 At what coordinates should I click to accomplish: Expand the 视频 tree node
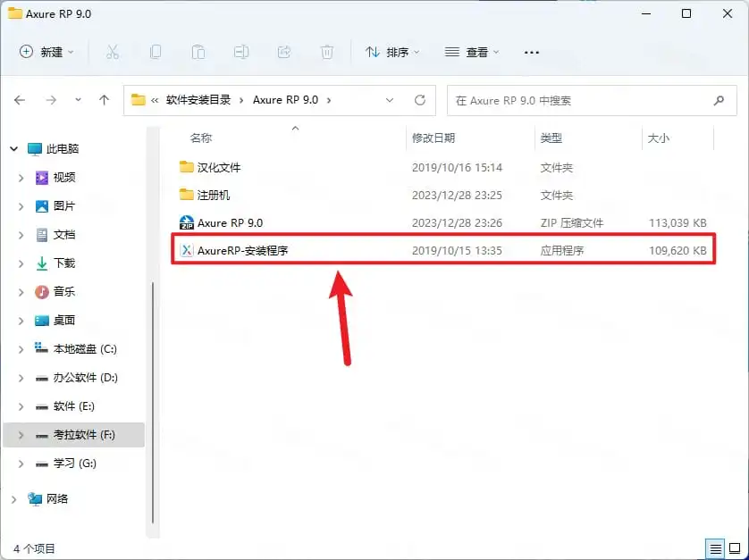click(x=21, y=178)
